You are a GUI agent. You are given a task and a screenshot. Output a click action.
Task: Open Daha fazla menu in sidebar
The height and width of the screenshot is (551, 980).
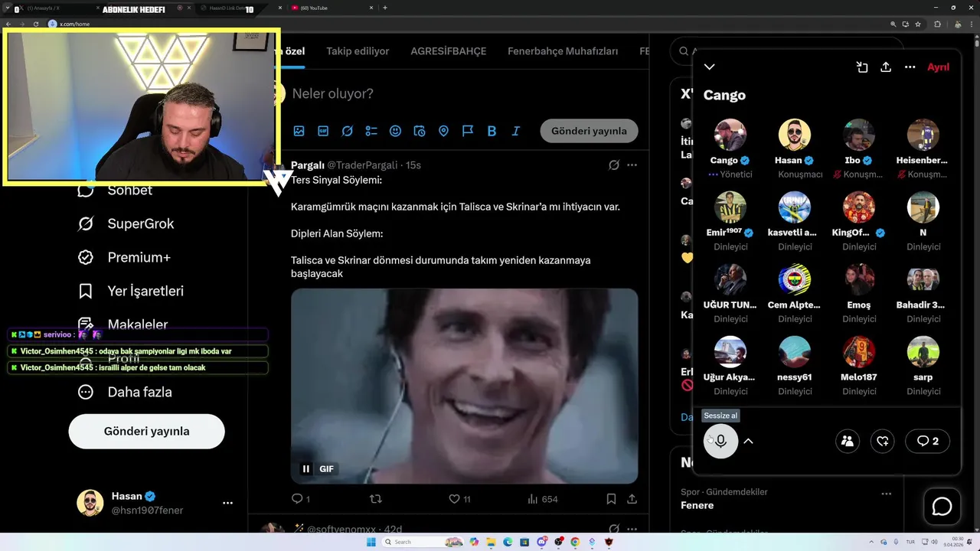click(125, 392)
